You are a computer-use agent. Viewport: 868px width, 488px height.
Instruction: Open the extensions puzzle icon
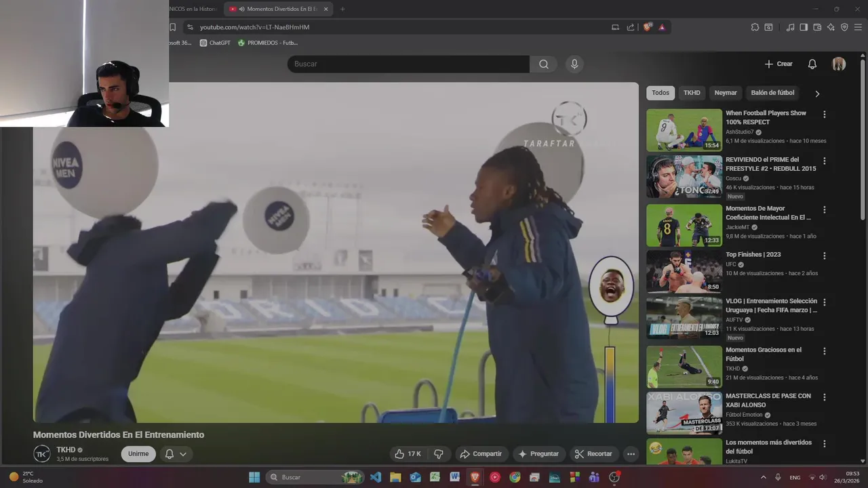[755, 27]
